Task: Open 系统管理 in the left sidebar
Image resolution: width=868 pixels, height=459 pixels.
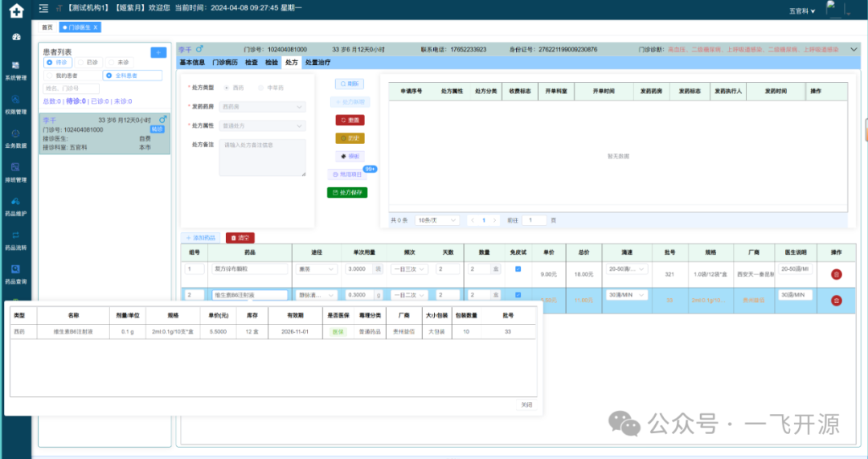Action: click(16, 70)
